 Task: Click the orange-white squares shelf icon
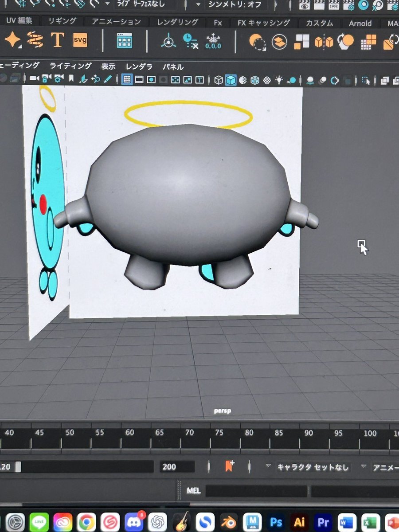302,42
